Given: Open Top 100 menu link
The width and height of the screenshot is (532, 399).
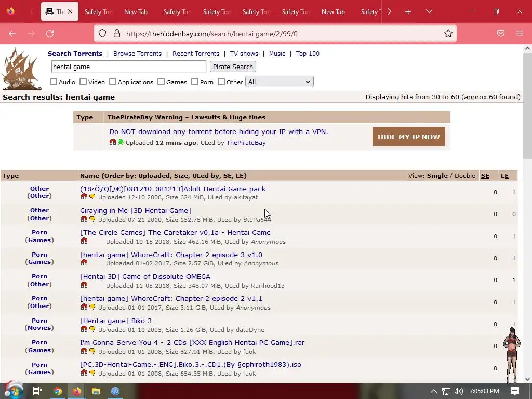Looking at the screenshot, I should click(308, 54).
